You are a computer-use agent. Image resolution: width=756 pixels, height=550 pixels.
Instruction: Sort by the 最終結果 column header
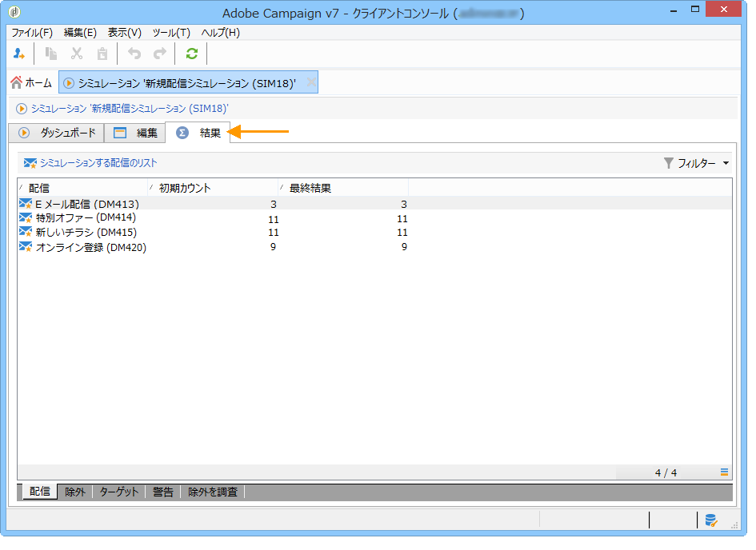pos(343,188)
